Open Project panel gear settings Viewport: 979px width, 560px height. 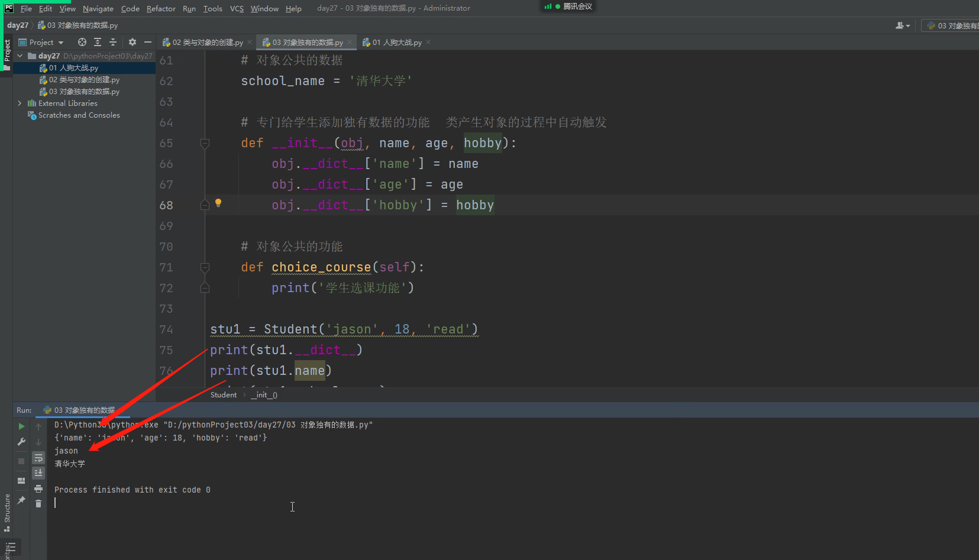coord(132,42)
